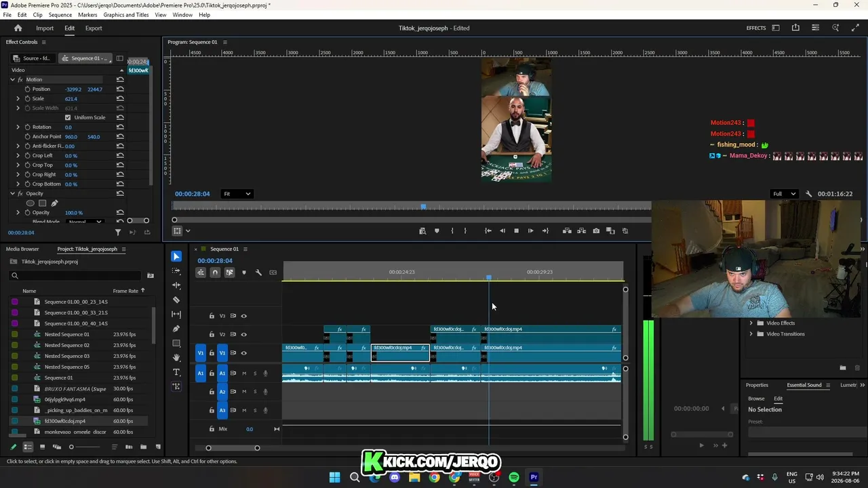Select the Pen tool in tools panel

click(176, 329)
